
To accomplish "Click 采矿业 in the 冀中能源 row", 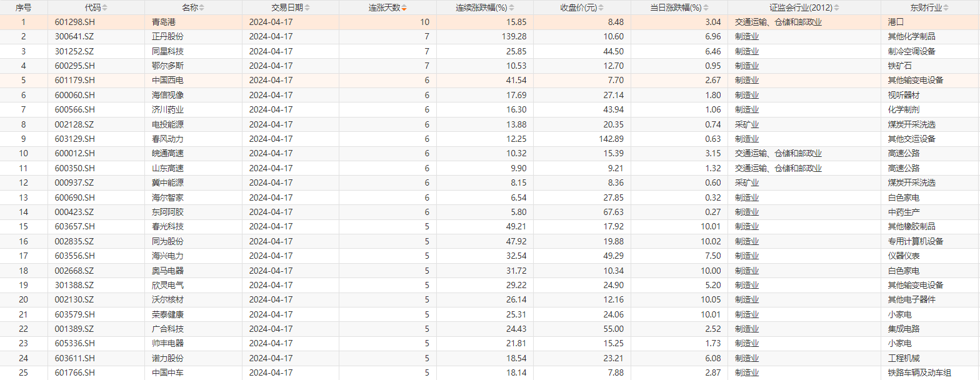I will [747, 183].
